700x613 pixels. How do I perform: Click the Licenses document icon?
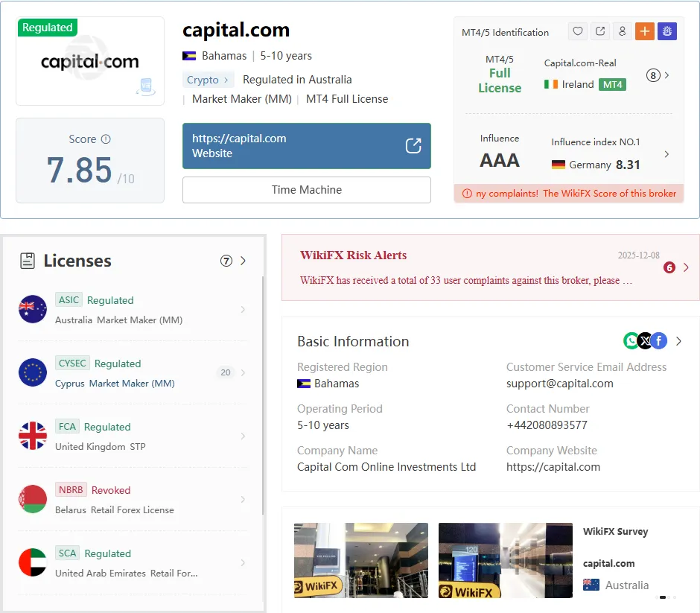pyautogui.click(x=28, y=261)
